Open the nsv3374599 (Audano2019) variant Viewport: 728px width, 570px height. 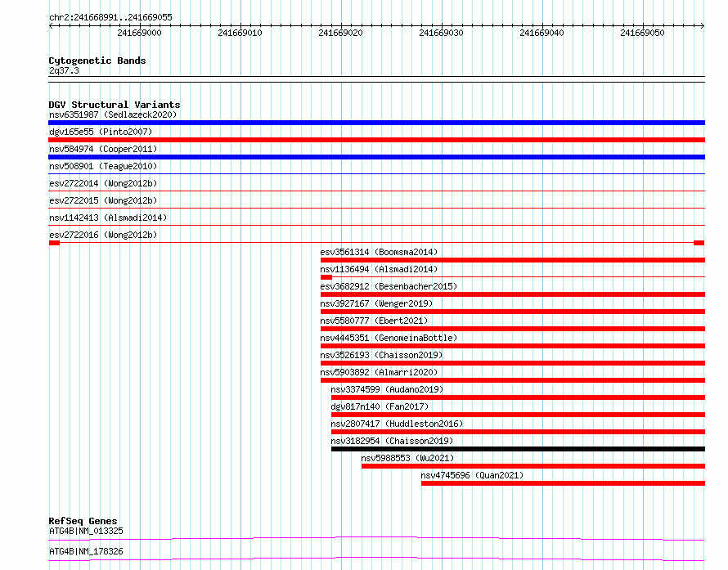(387, 389)
